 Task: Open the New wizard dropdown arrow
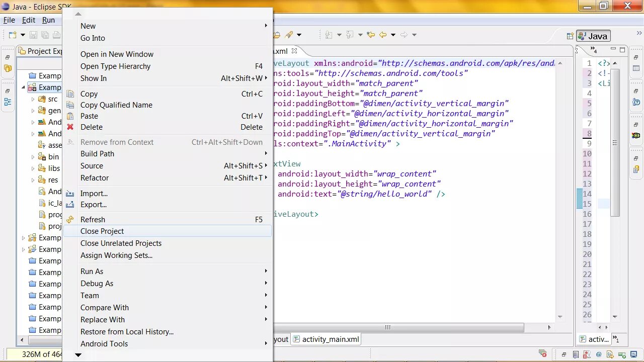pyautogui.click(x=23, y=35)
